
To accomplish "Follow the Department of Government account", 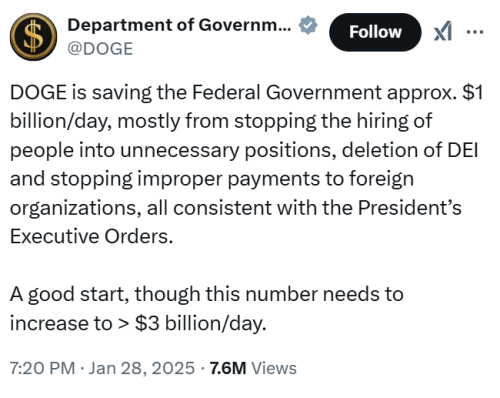I will [x=375, y=32].
